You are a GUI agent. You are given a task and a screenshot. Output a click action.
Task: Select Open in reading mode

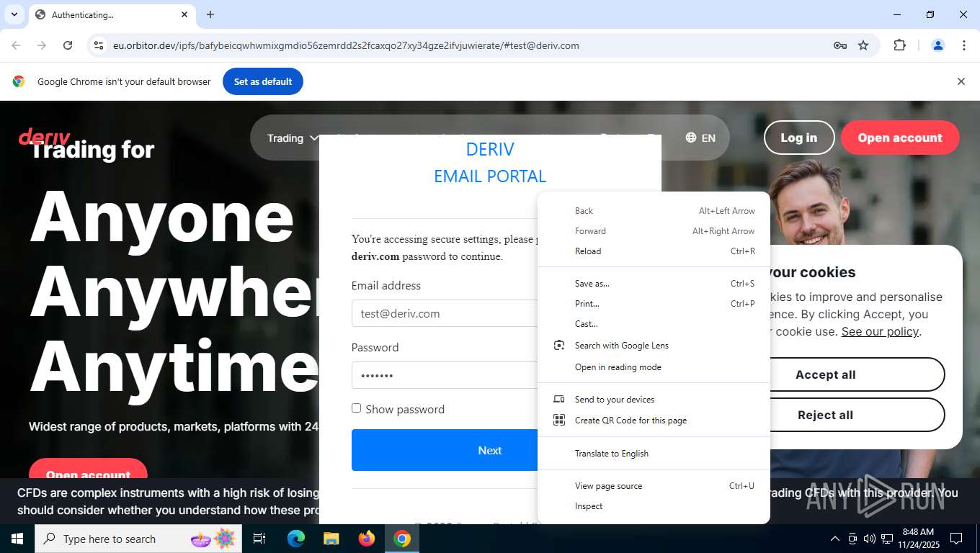654,367
